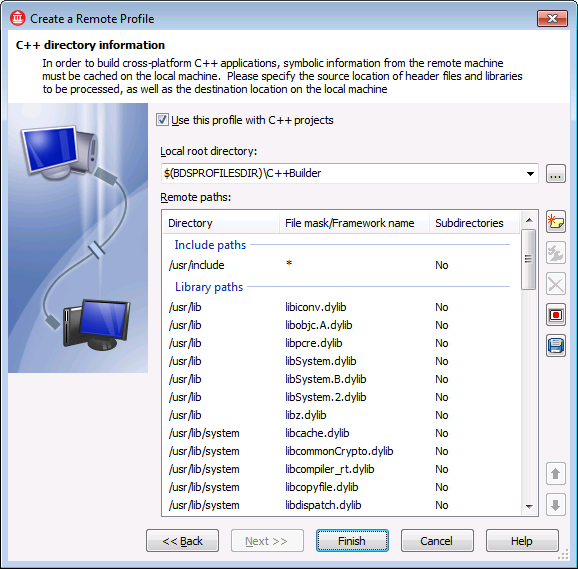Viewport: 578px width, 569px height.
Task: Click the edit path icon
Action: [556, 253]
